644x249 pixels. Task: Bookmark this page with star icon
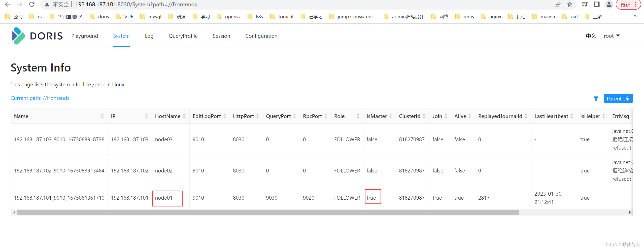[x=570, y=5]
